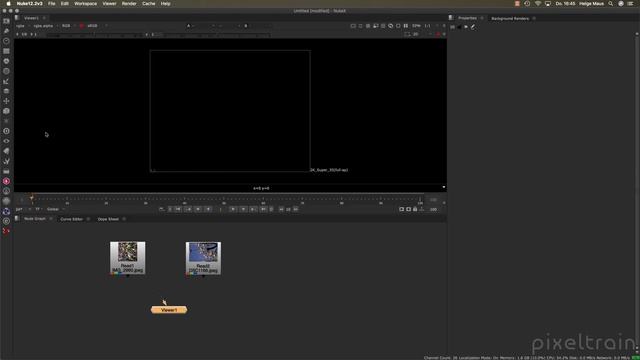Viewport: 640px width, 360px height.
Task: Click the first icon in Properties toolbar
Action: 452,27
